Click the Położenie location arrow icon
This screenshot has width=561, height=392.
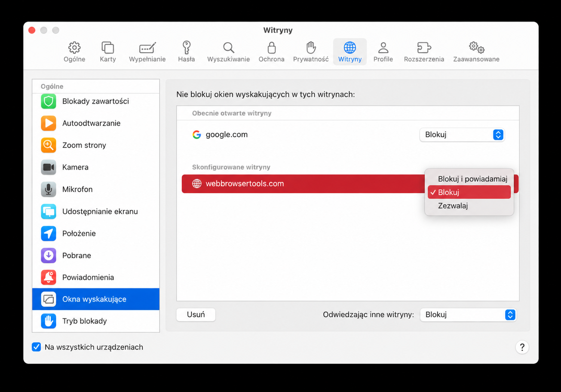point(49,234)
